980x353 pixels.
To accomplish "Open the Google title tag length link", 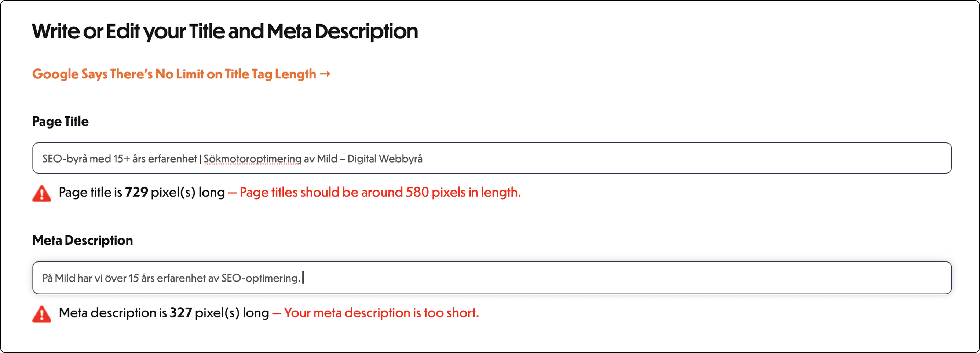I will pos(174,74).
